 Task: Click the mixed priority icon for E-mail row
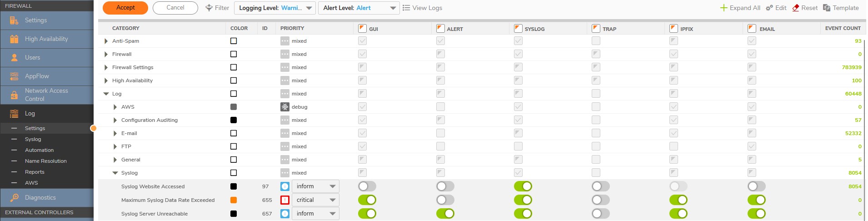click(x=285, y=133)
